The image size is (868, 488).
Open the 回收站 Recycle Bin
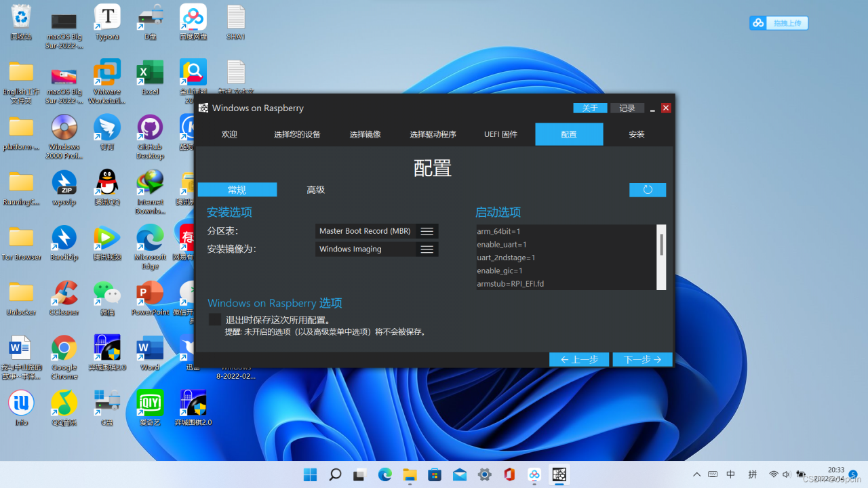(22, 22)
